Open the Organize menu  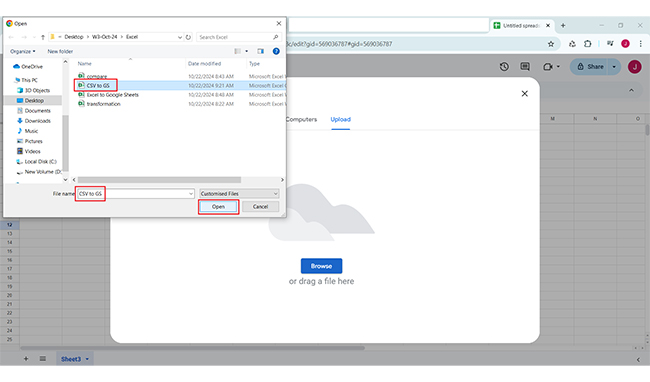coord(22,51)
